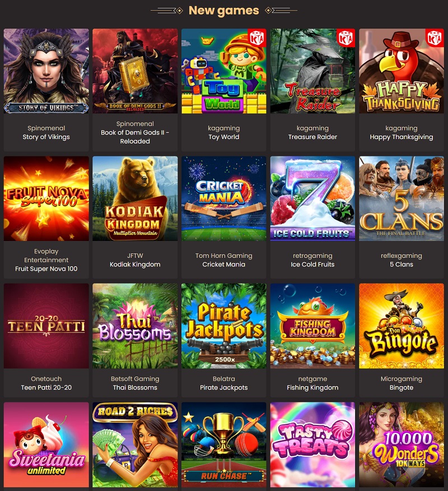The image size is (448, 491).
Task: Open the Run Chase trophy thumbnail
Action: [x=224, y=444]
